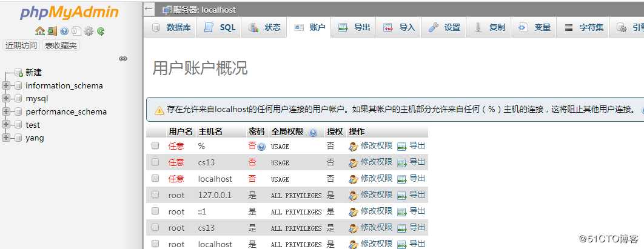The height and width of the screenshot is (249, 644).
Task: Open the 导入 tab
Action: point(399,27)
